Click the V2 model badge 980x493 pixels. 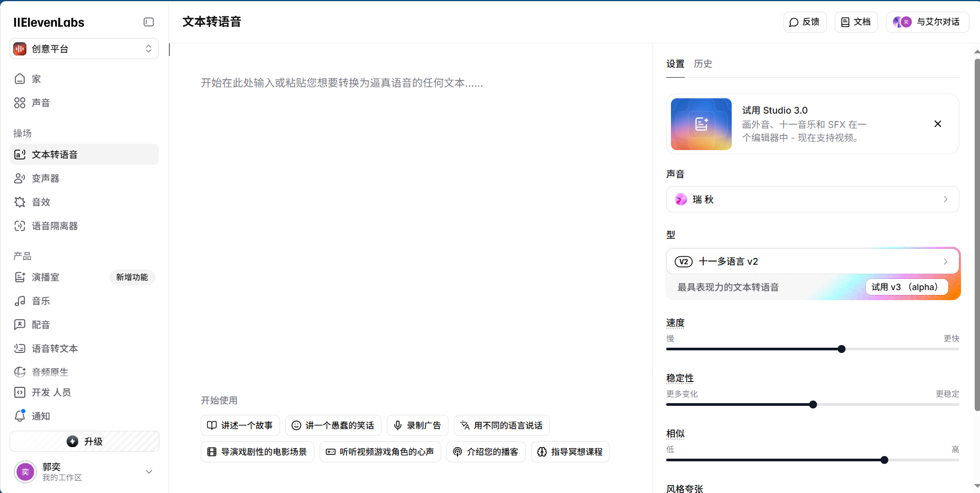(x=684, y=262)
